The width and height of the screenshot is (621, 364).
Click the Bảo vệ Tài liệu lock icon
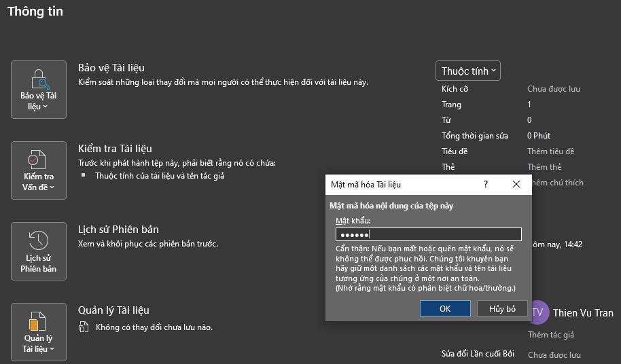coord(39,79)
